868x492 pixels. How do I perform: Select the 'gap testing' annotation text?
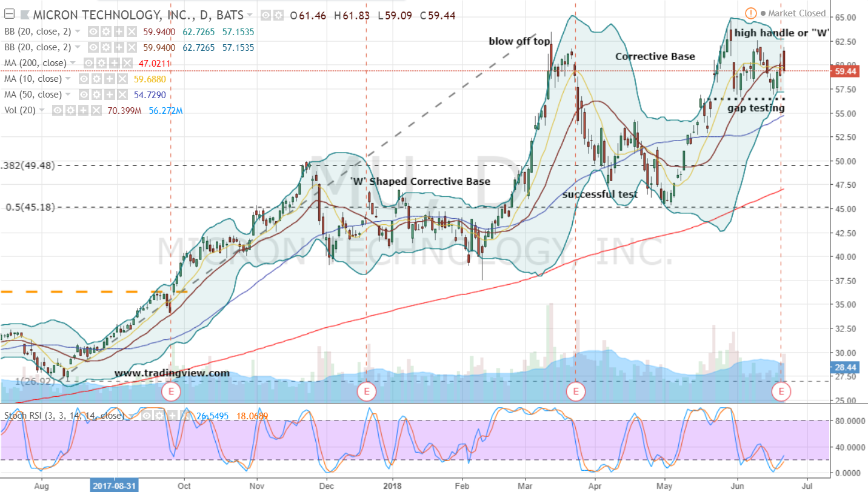(756, 108)
